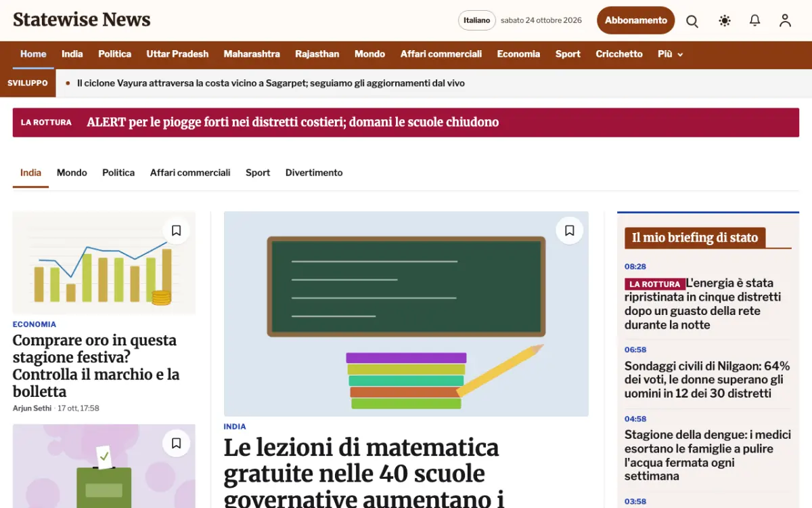Open headline Comprare oro in questa stagione festiva

pyautogui.click(x=96, y=366)
